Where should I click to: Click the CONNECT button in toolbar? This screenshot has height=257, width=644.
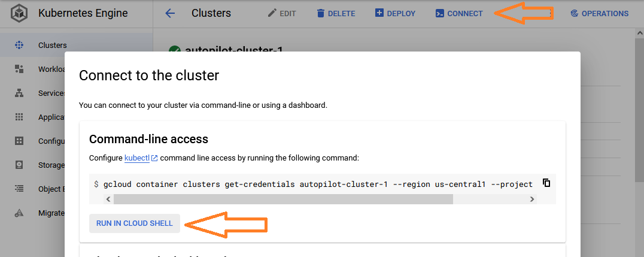click(x=459, y=14)
